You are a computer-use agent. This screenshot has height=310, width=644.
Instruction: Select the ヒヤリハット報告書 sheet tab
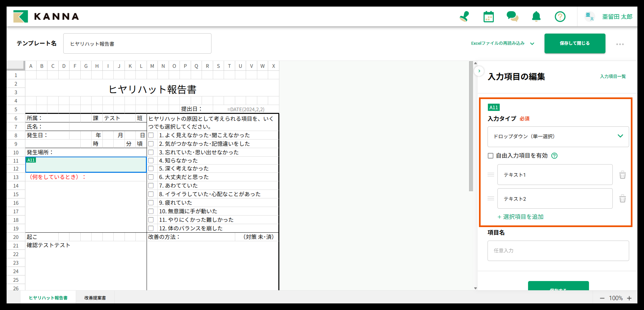(48, 298)
